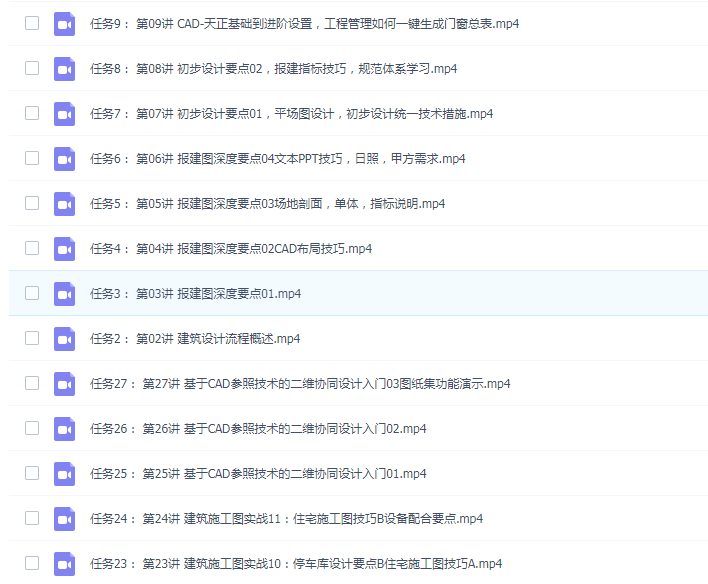Click the video icon of 任务9 file

tap(64, 24)
